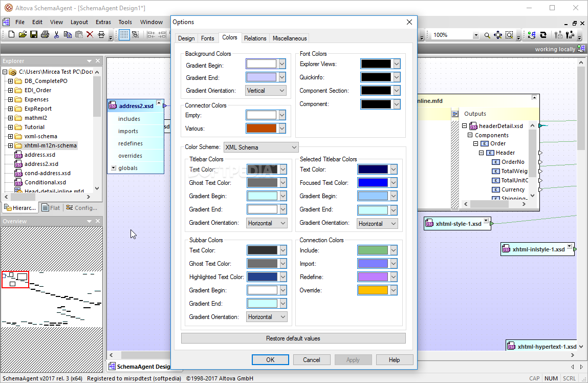The image size is (588, 383).
Task: Pick the Connector Various orange color swatch
Action: pos(262,129)
